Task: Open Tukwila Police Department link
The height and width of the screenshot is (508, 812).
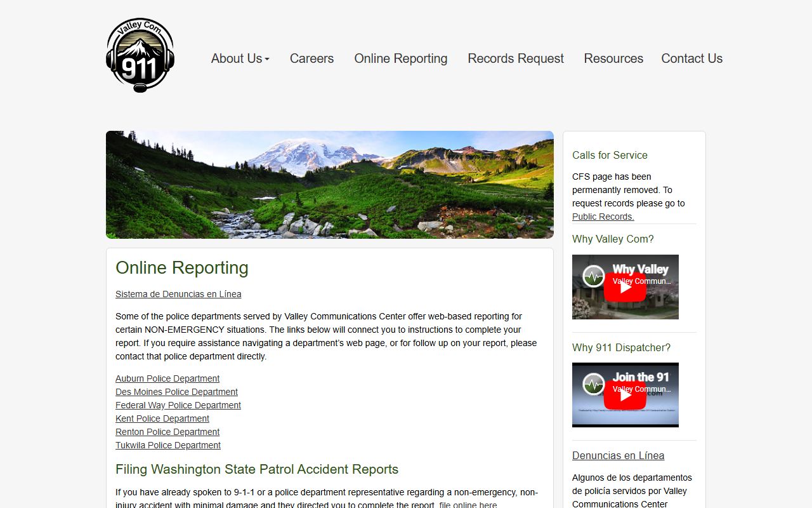Action: click(x=168, y=445)
